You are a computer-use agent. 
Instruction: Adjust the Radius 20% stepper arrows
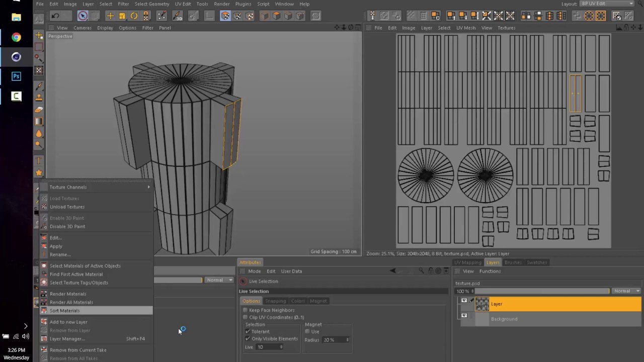tap(347, 340)
